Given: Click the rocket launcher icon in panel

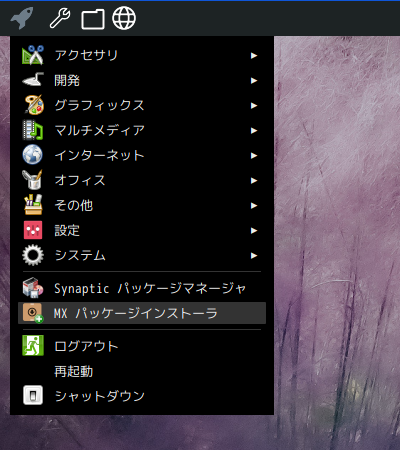Looking at the screenshot, I should (x=22, y=18).
